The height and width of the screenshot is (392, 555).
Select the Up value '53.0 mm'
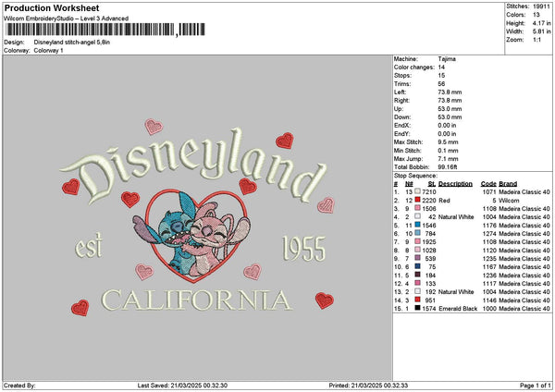tap(450, 109)
